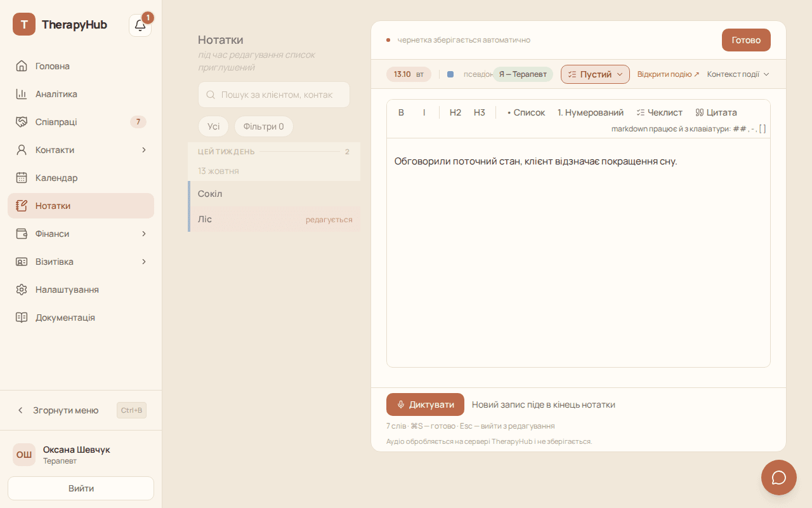Viewport: 812px width, 508px height.
Task: Go to Головна in the sidebar
Action: [x=81, y=66]
